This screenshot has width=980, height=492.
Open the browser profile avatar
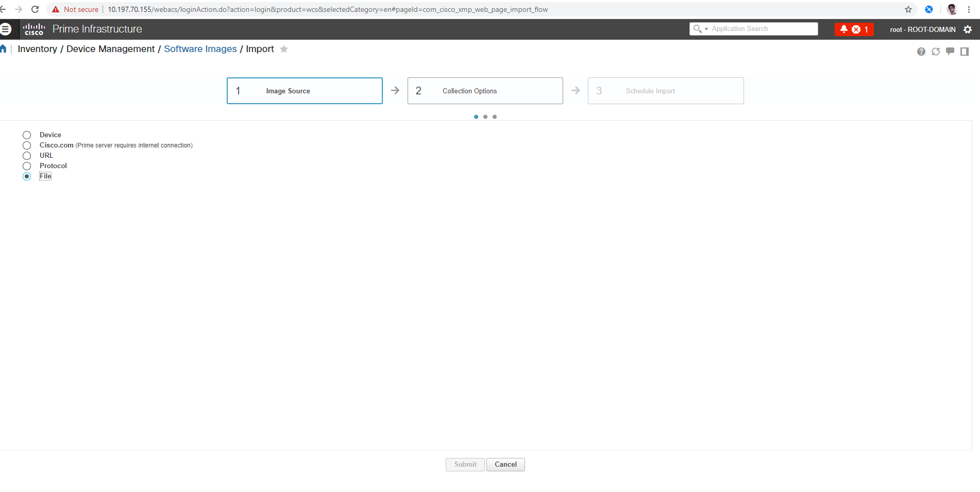[x=952, y=9]
